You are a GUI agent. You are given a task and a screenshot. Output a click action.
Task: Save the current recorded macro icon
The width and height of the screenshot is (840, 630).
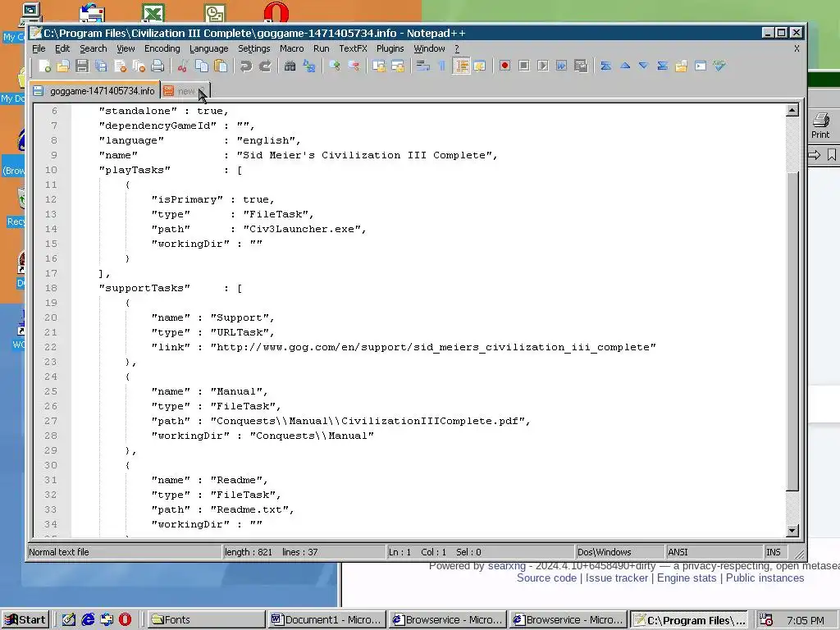click(x=581, y=66)
